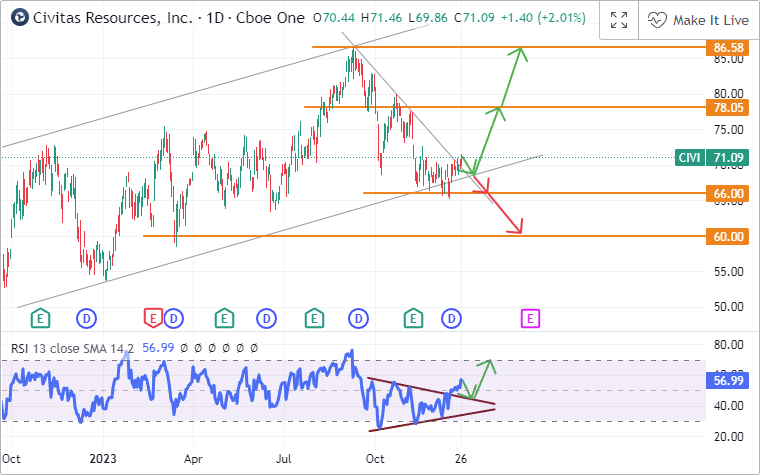Select the dividend D marker just before 2023
The image size is (760, 475).
point(86,318)
